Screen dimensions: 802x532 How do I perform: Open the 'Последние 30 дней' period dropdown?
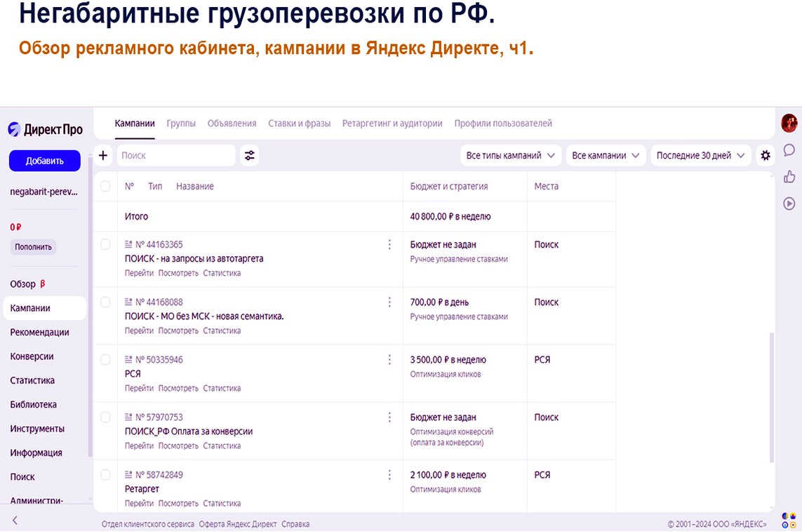(700, 156)
